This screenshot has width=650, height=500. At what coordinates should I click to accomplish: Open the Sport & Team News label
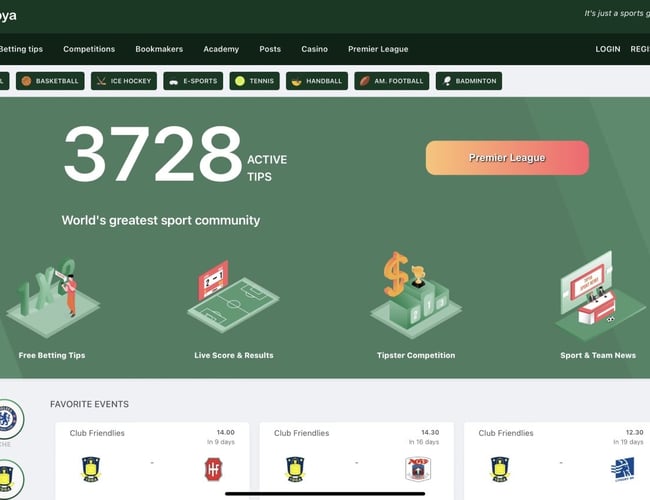point(598,355)
